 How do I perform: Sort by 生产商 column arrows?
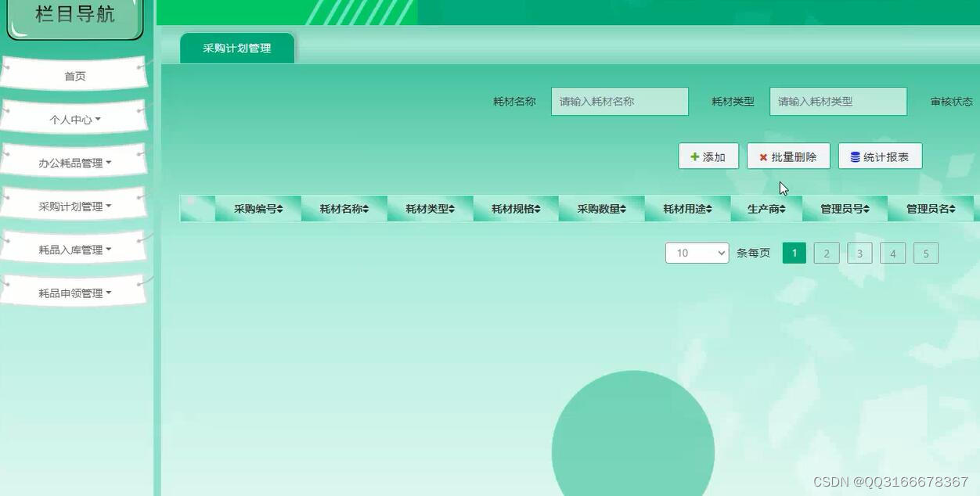[783, 209]
